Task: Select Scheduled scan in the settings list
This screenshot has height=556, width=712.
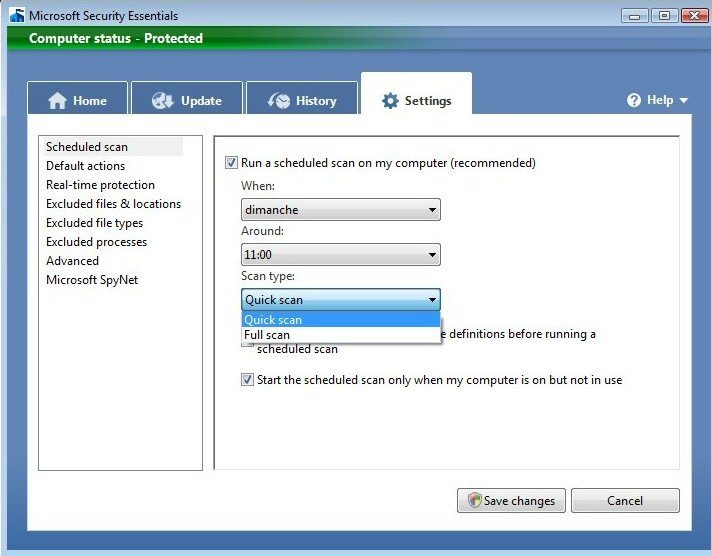Action: [x=114, y=147]
